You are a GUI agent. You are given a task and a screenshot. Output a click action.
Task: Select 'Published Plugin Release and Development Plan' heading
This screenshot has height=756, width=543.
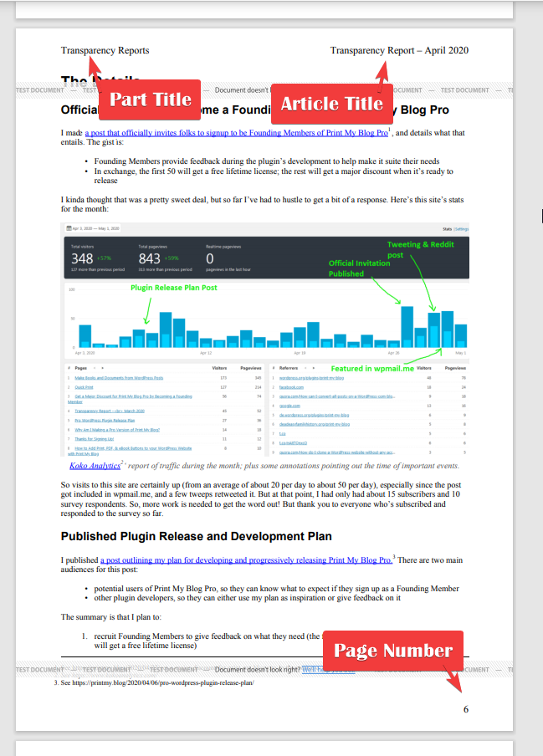pos(197,537)
